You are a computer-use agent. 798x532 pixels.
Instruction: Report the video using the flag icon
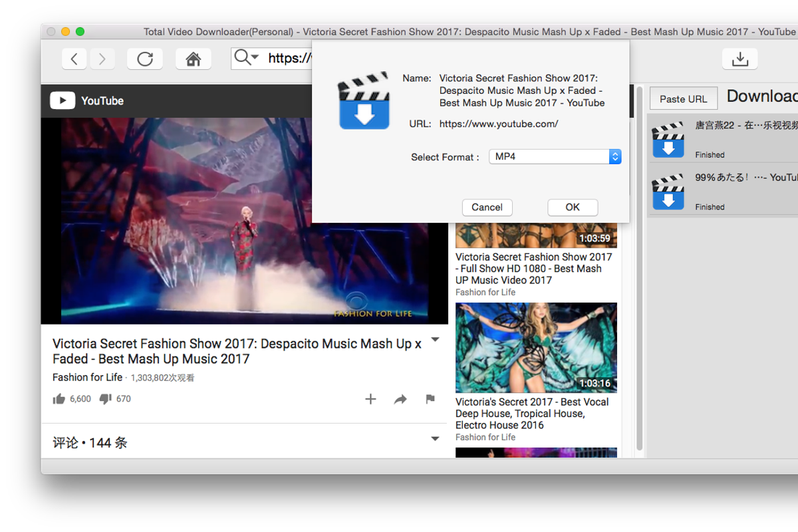click(430, 399)
